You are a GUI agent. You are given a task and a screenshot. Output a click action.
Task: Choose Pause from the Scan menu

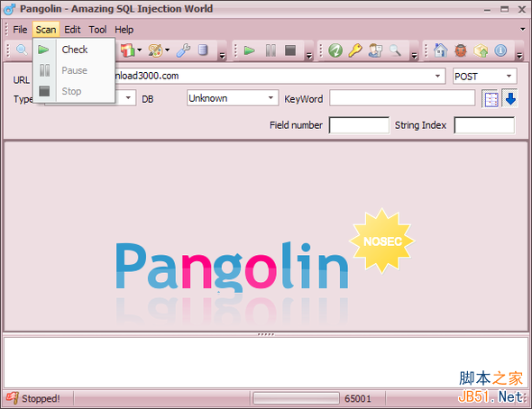click(74, 70)
